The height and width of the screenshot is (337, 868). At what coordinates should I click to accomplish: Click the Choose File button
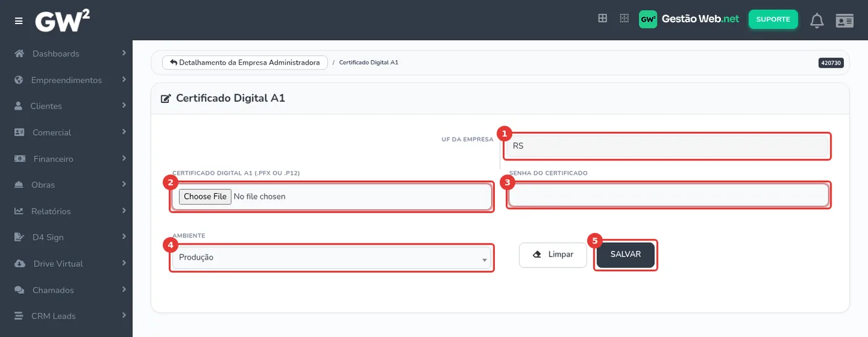pos(205,196)
